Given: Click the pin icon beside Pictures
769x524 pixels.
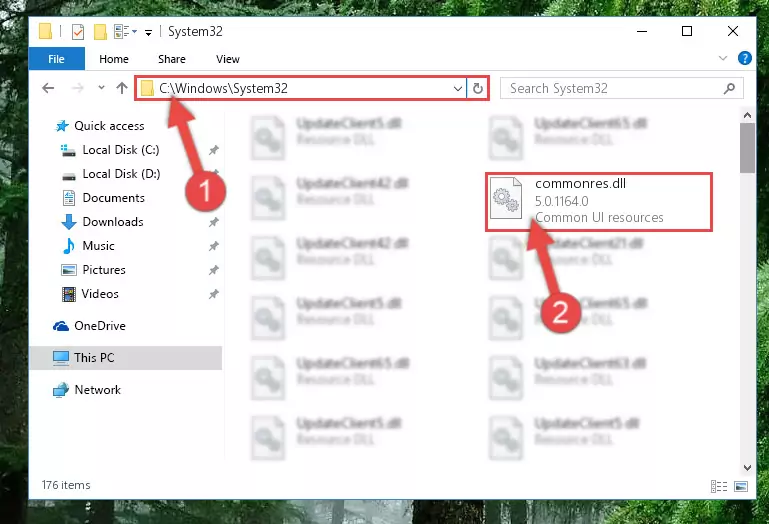Looking at the screenshot, I should [213, 270].
